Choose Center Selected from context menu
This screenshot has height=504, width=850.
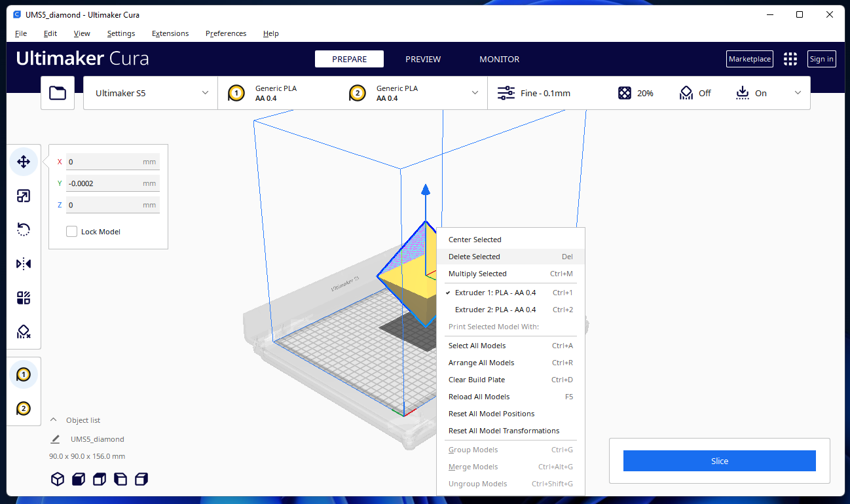511,240
